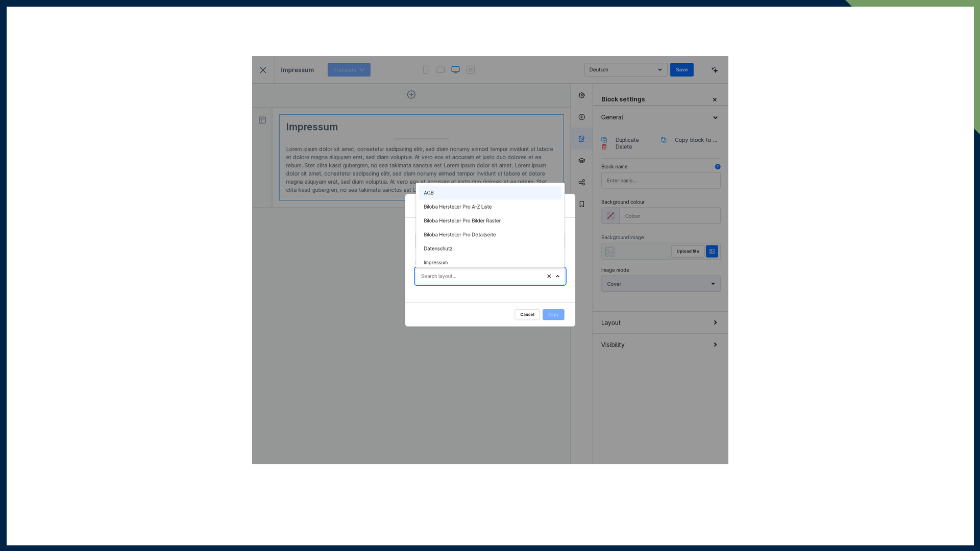Open layers navigator icon
Screen dimensions: 980x551
point(582,161)
